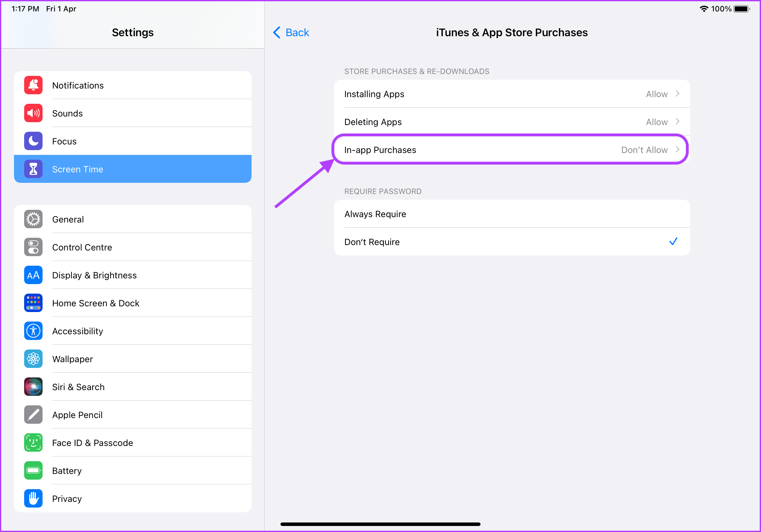This screenshot has width=761, height=532.
Task: Open the Focus settings row
Action: (132, 141)
